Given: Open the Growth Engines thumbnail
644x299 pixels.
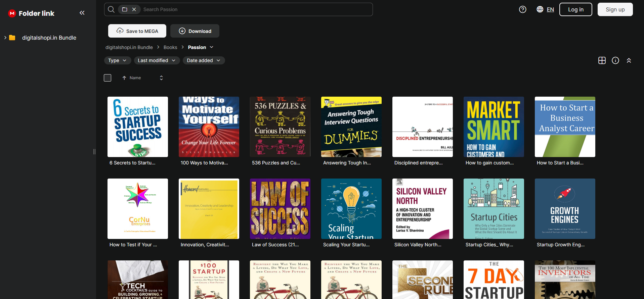Looking at the screenshot, I should [x=565, y=209].
